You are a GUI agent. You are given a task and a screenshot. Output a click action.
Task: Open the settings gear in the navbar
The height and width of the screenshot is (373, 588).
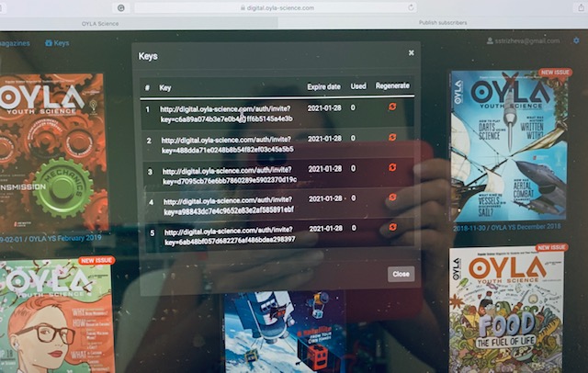(576, 41)
